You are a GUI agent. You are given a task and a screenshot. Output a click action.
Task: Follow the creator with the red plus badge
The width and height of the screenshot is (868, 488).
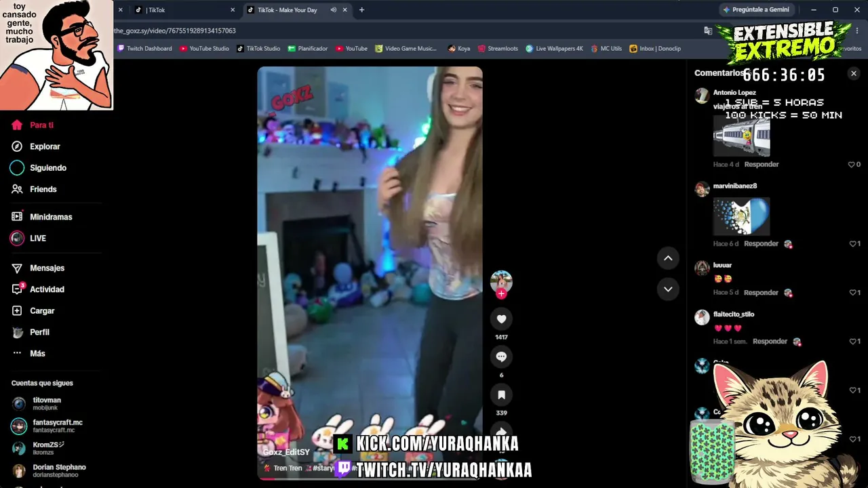[501, 293]
